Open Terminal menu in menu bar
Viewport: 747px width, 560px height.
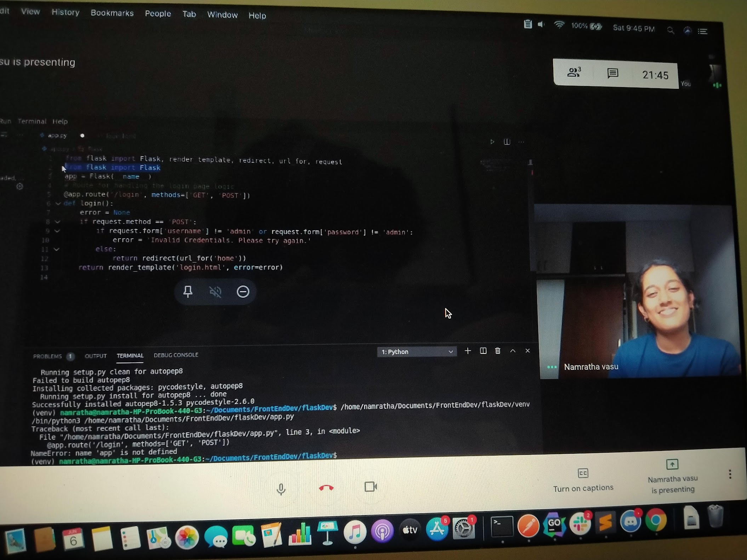(x=32, y=121)
